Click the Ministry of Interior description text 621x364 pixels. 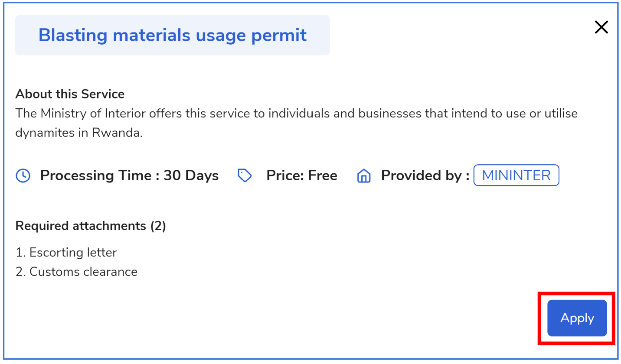point(297,123)
